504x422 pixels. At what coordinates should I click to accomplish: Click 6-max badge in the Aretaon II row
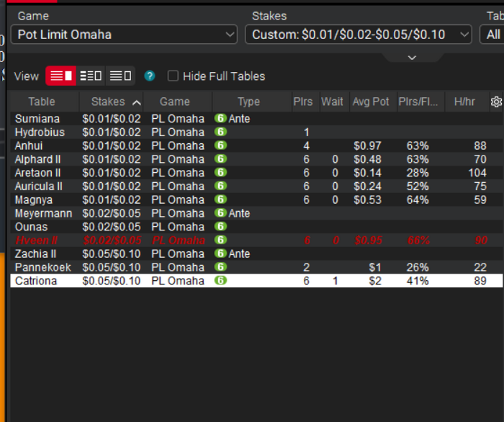point(220,173)
